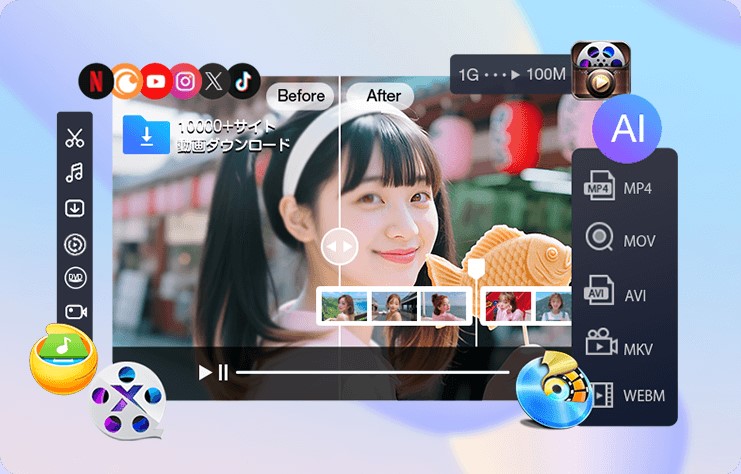
Task: Click the before/after comparison slider handle
Action: pyautogui.click(x=339, y=247)
